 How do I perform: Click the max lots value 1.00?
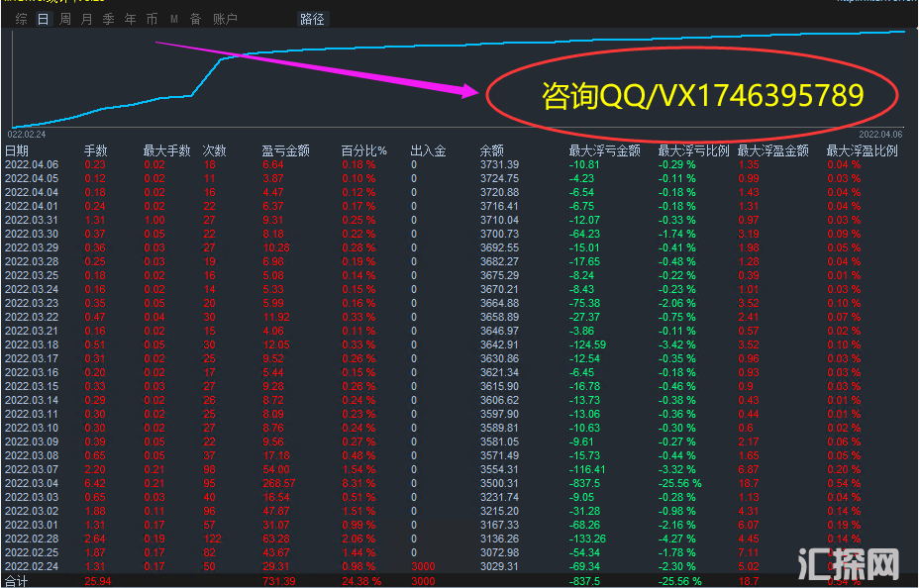click(x=154, y=220)
